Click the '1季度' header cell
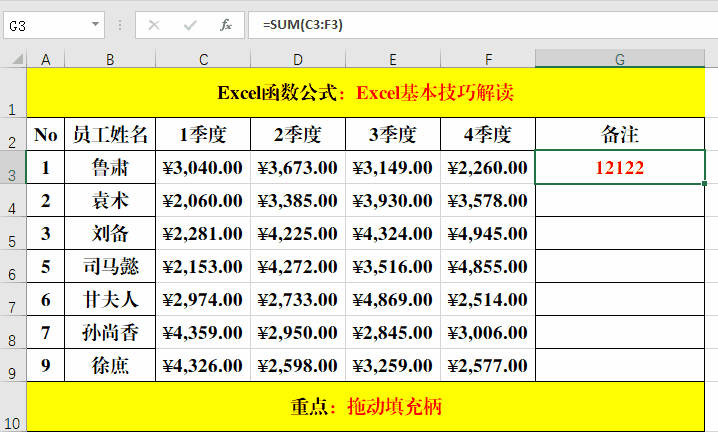This screenshot has height=432, width=718. [x=203, y=134]
